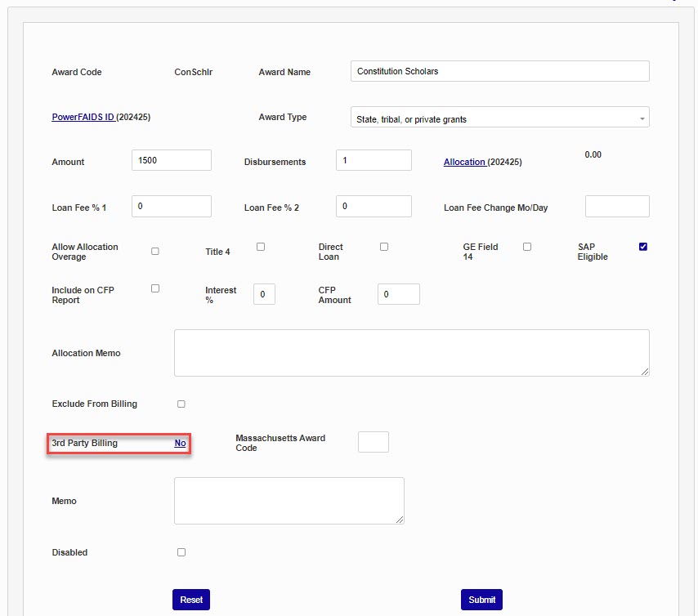
Task: Focus the Loan Fee Change Mo/Day field
Action: click(x=617, y=207)
